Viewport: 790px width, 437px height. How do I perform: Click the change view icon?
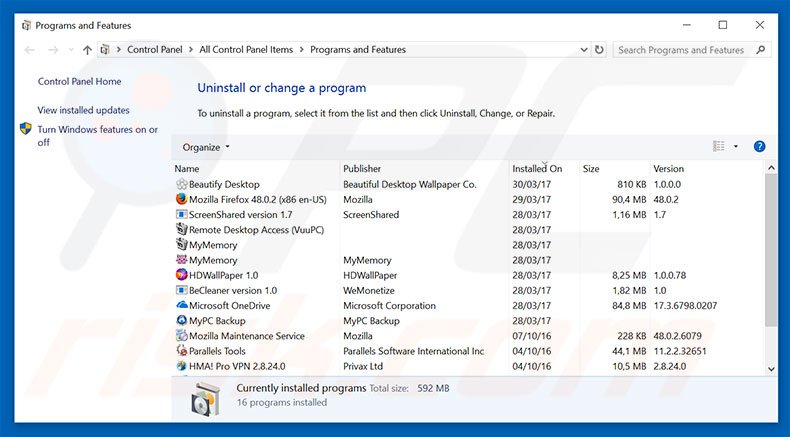click(718, 147)
